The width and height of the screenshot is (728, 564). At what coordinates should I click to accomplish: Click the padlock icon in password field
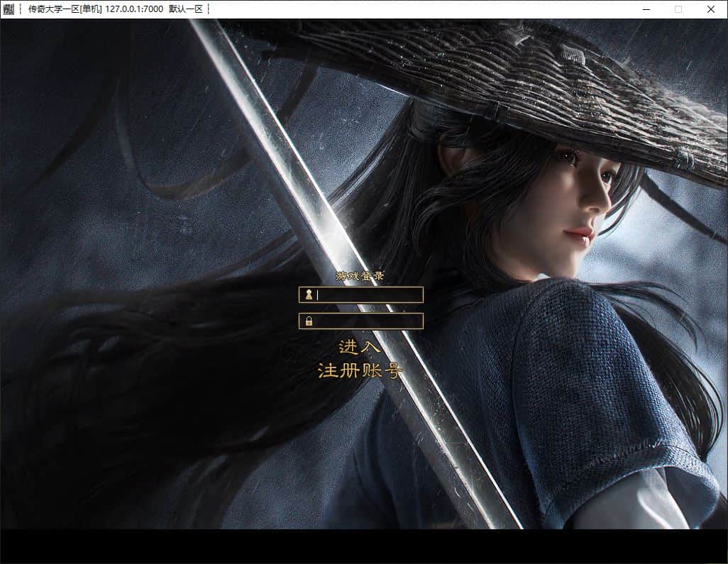point(309,321)
